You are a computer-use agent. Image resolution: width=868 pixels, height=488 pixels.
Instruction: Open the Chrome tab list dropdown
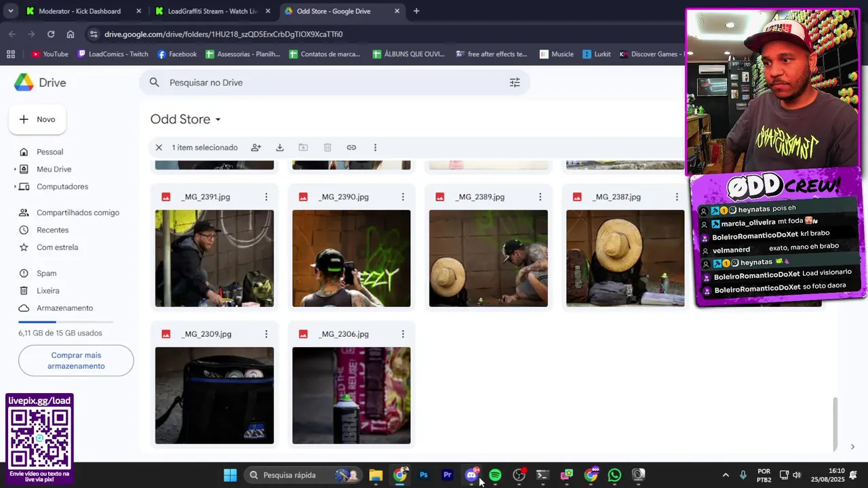tap(10, 11)
